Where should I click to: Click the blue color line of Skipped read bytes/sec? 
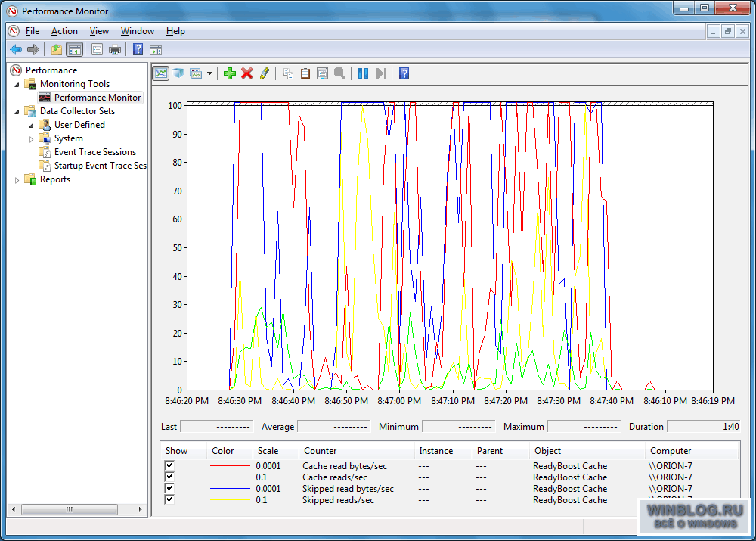click(230, 488)
